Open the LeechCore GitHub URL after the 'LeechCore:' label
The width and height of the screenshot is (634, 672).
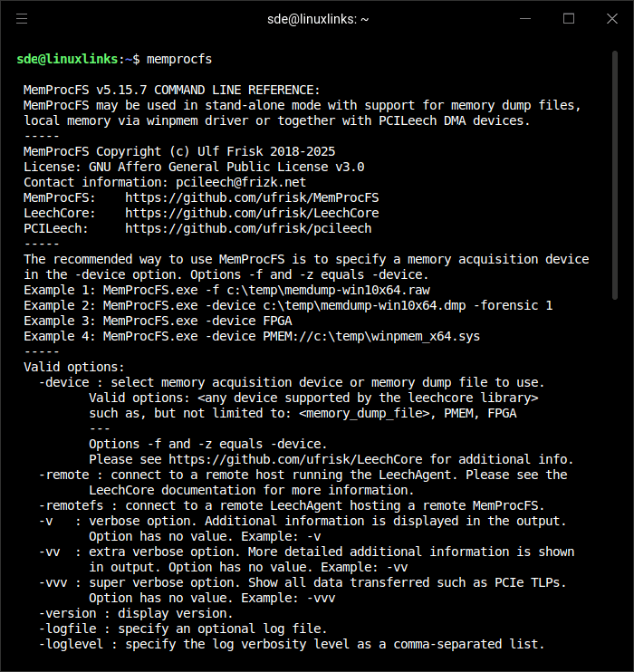tap(252, 213)
